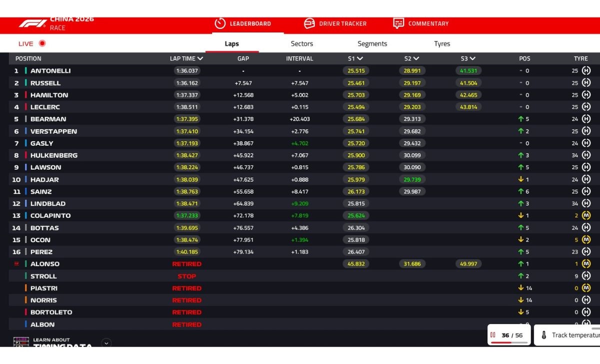Expand the Learn About Timing Data panel

tap(106, 343)
